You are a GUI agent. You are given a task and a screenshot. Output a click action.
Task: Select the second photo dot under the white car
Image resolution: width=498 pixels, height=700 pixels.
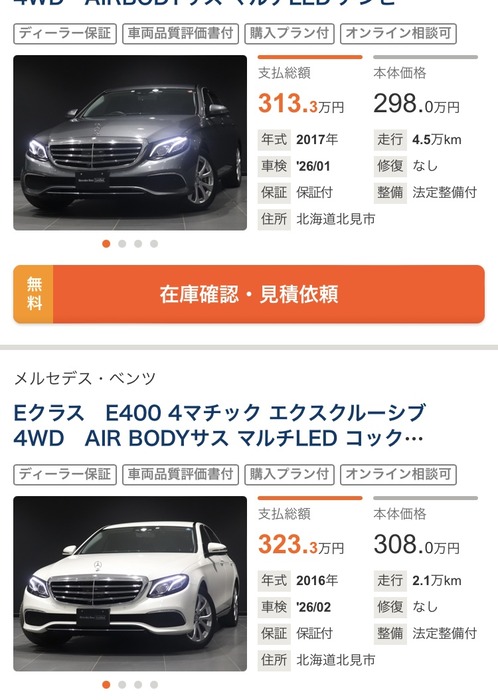pos(122,684)
